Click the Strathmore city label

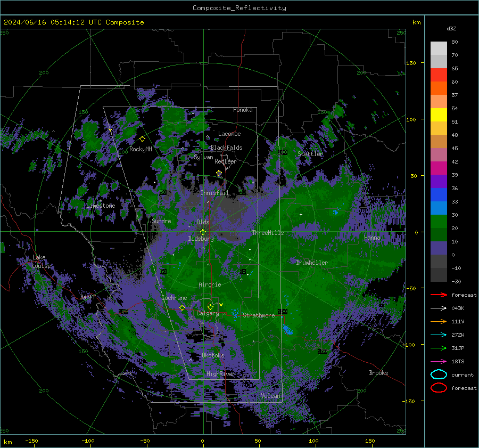pyautogui.click(x=259, y=315)
